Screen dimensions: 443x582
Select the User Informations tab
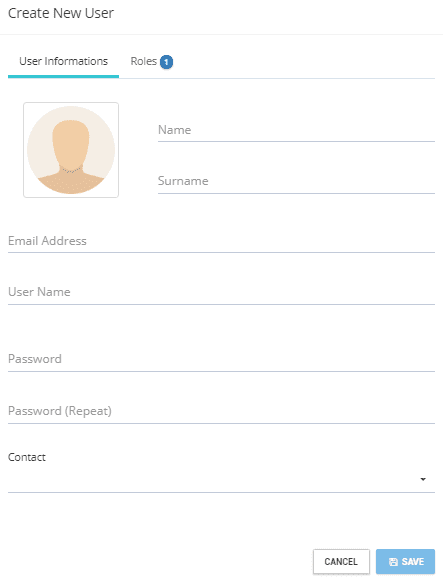[63, 61]
